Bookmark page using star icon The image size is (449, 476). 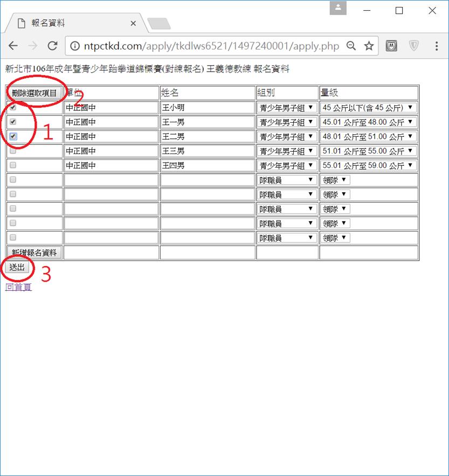[x=369, y=46]
